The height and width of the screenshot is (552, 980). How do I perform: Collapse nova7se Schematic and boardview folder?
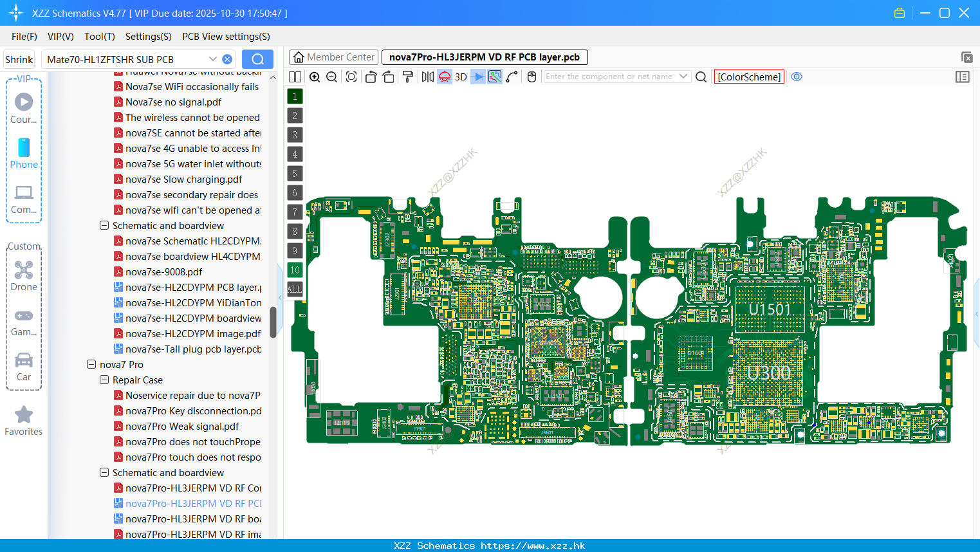pos(104,226)
